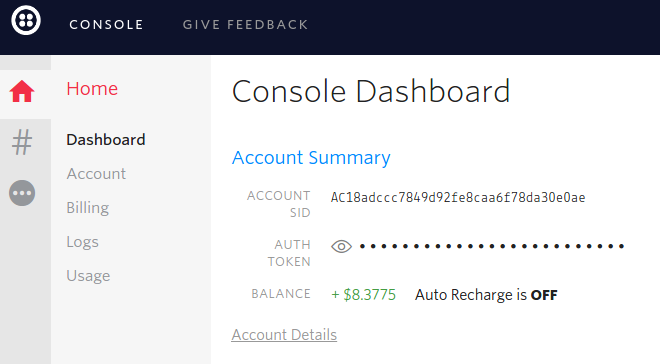
Task: Go to Dashboard in the sidebar
Action: 106,140
